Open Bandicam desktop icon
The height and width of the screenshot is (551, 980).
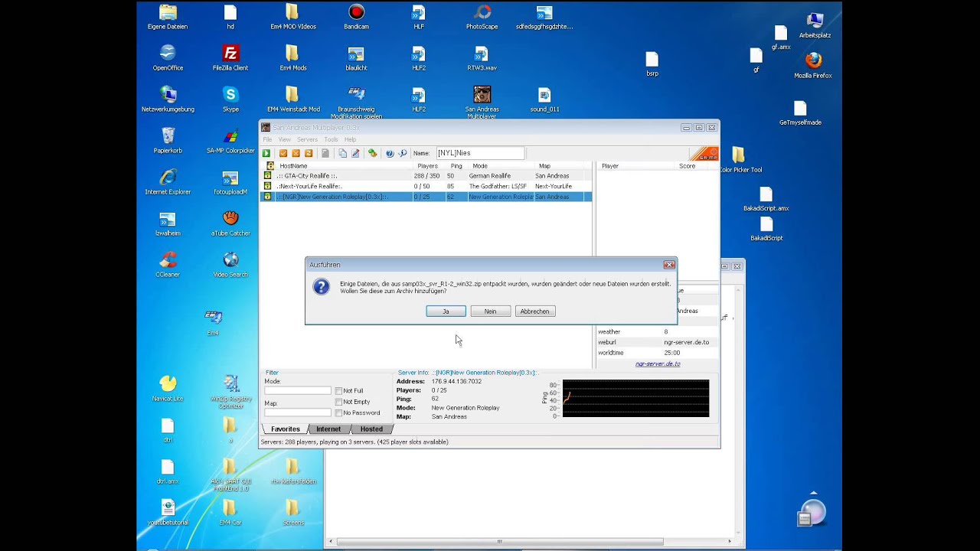tap(356, 17)
